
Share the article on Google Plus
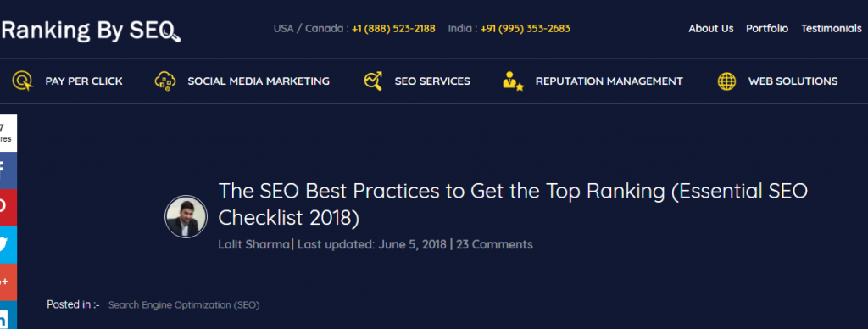[8, 282]
